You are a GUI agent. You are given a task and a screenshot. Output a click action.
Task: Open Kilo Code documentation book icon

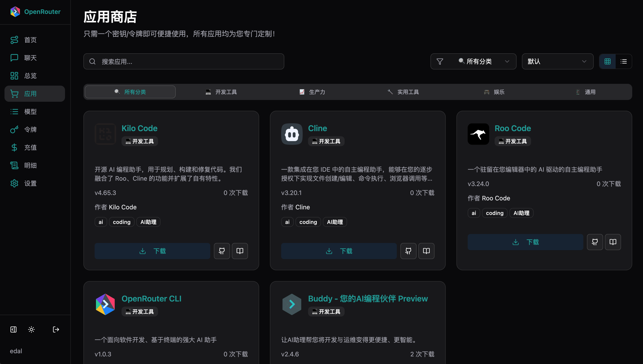[x=240, y=251]
